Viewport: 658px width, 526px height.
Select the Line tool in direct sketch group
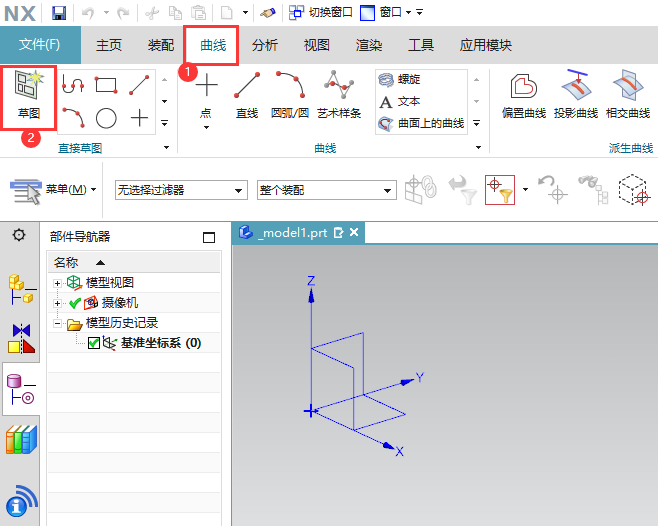pyautogui.click(x=139, y=84)
